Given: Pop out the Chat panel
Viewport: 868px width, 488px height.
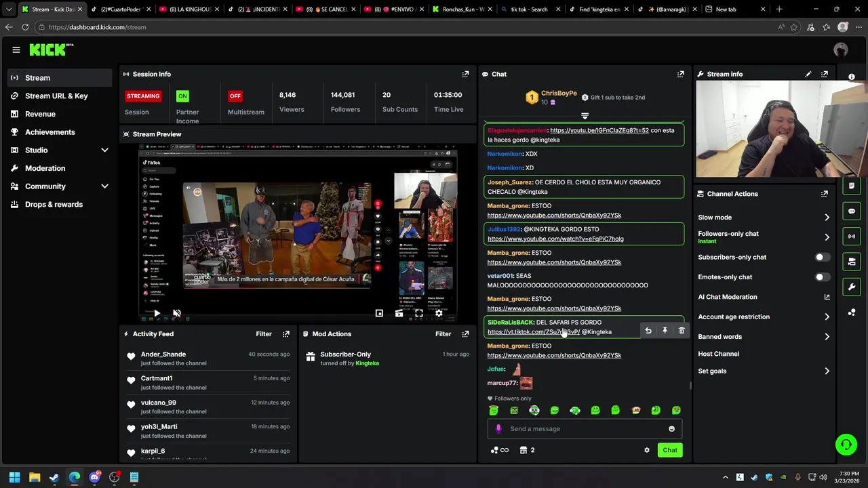Looking at the screenshot, I should pyautogui.click(x=680, y=74).
